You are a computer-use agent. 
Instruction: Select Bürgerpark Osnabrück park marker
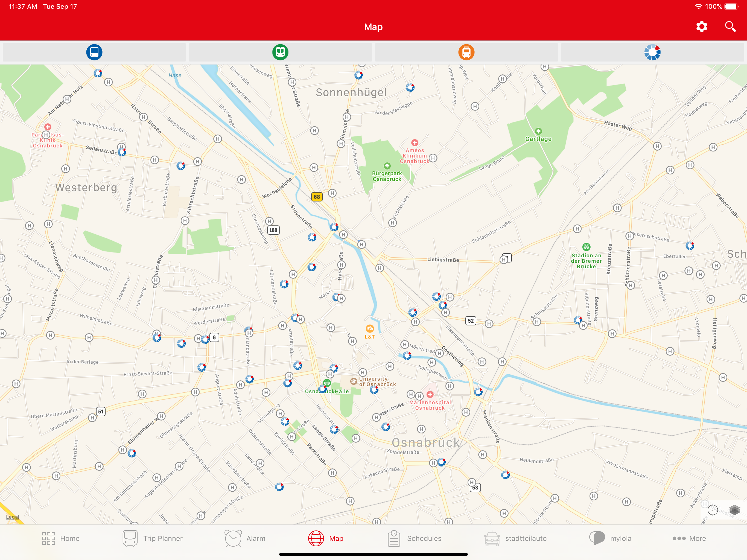[387, 166]
